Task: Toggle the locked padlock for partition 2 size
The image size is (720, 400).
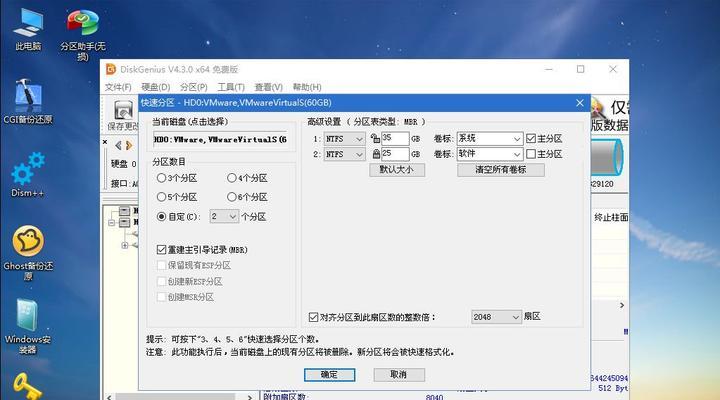Action: [376, 154]
